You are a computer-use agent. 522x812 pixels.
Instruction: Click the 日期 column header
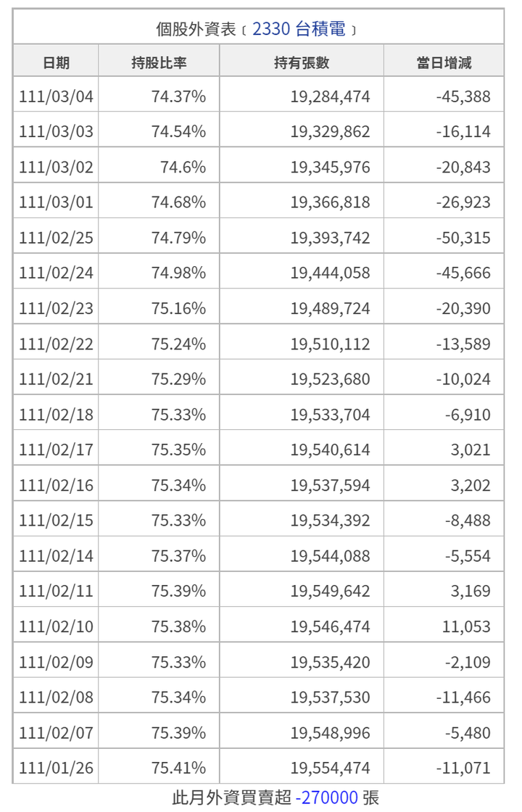point(56,62)
